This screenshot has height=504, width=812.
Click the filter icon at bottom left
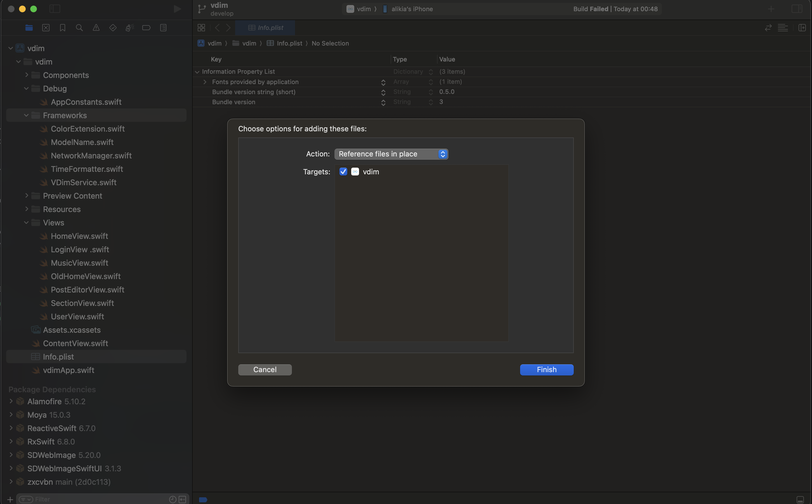pyautogui.click(x=25, y=499)
